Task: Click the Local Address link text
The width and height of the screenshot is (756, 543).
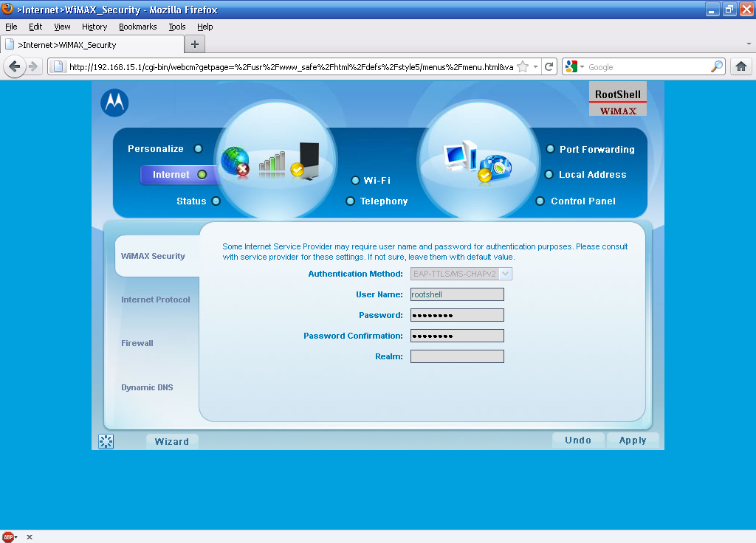Action: tap(593, 174)
